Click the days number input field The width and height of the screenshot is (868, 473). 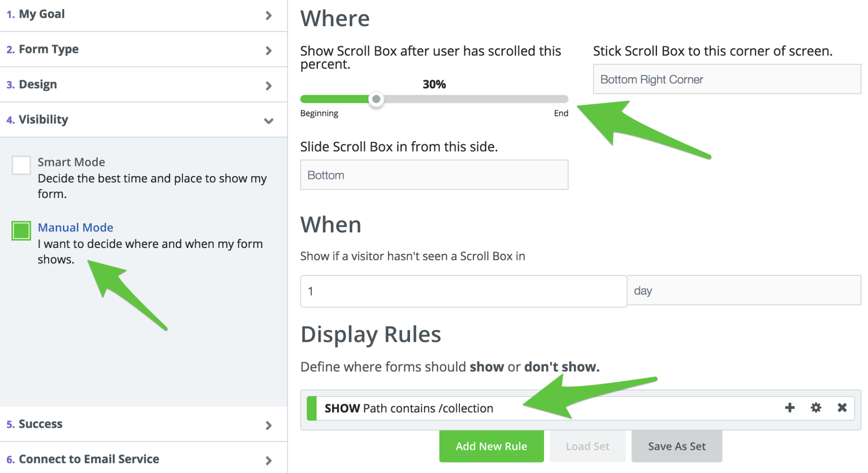pos(463,291)
